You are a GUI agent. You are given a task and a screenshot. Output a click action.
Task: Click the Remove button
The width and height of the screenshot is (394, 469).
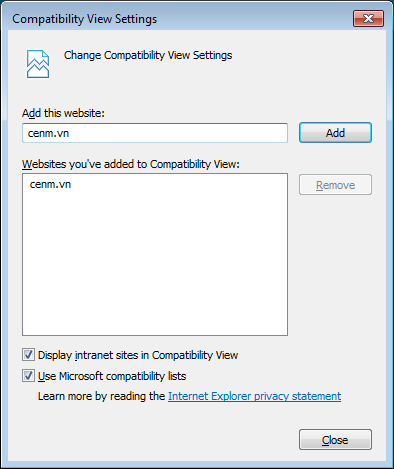(335, 185)
